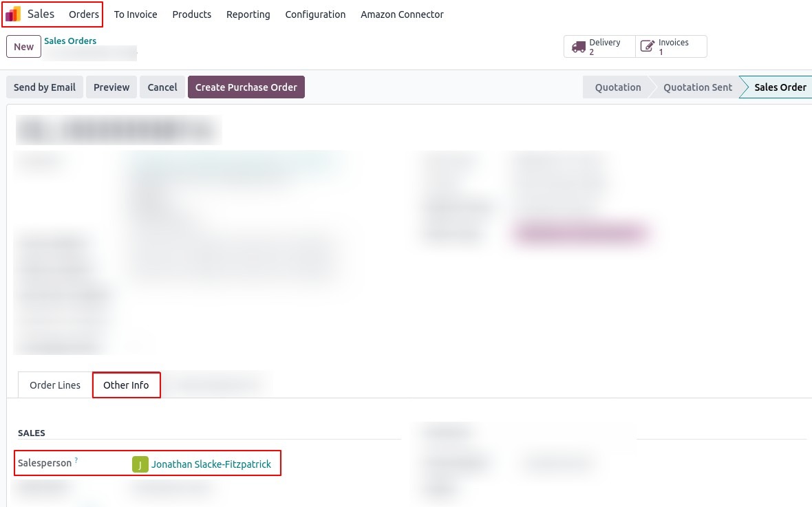
Task: Click the green J salesperson avatar
Action: point(140,465)
